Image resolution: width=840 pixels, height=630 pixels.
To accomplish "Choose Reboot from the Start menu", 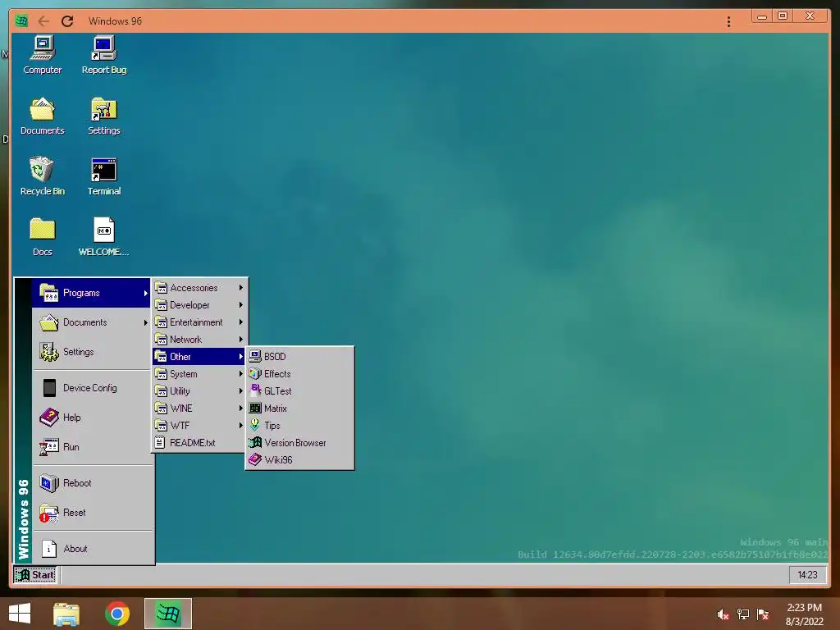I will tap(92, 482).
